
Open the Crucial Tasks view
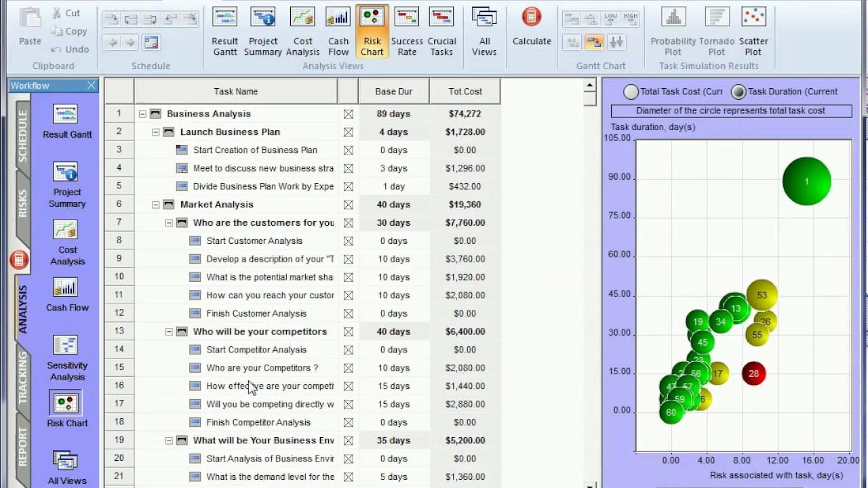[x=441, y=32]
